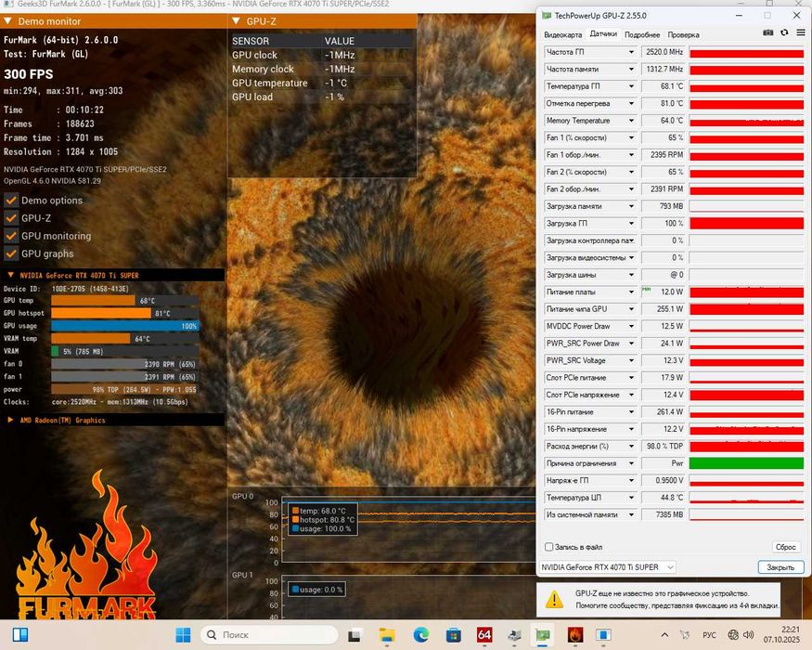Click the blue GPU usage 100% bar
The image size is (812, 650).
pos(124,326)
